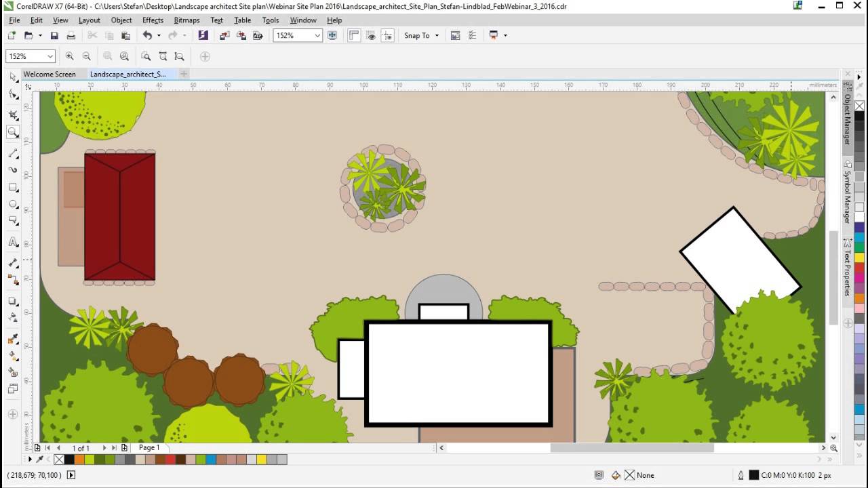
Task: Activate the Zoom tool in the toolbox
Action: (13, 132)
